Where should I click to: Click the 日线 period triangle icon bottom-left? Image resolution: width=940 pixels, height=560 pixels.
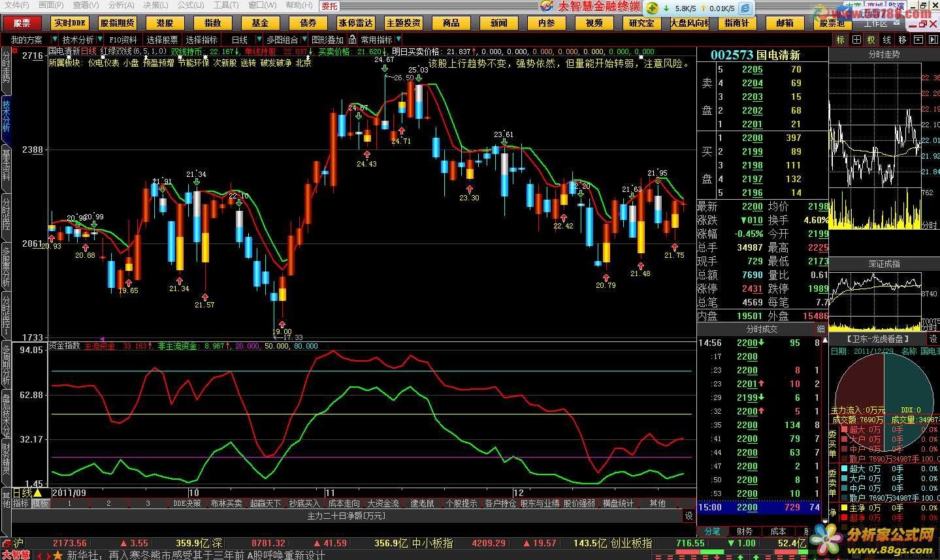37,492
